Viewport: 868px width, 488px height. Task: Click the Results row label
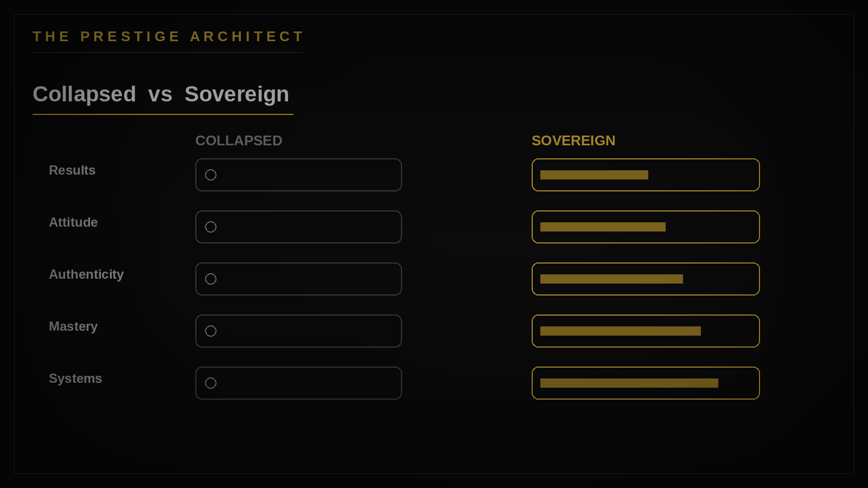click(72, 170)
